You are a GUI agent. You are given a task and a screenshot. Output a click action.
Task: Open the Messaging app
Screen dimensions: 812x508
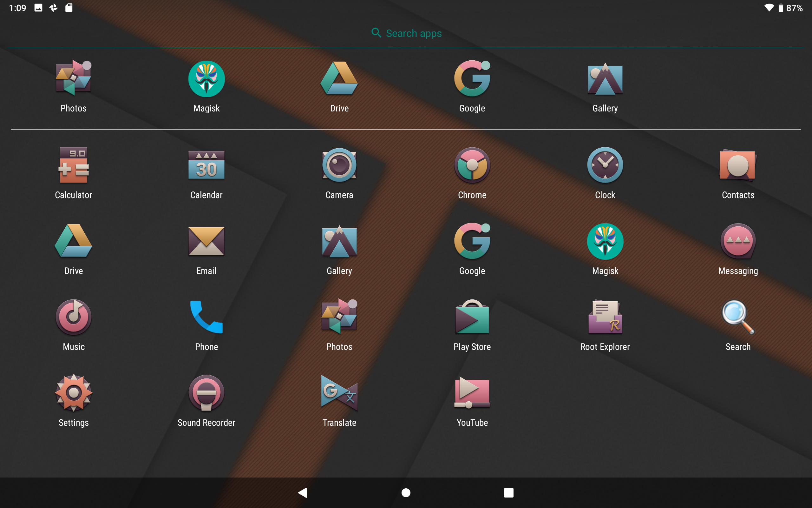(x=738, y=241)
